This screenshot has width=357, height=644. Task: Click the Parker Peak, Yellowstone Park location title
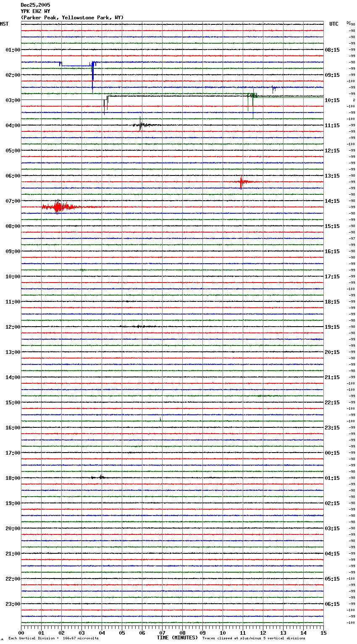point(72,18)
